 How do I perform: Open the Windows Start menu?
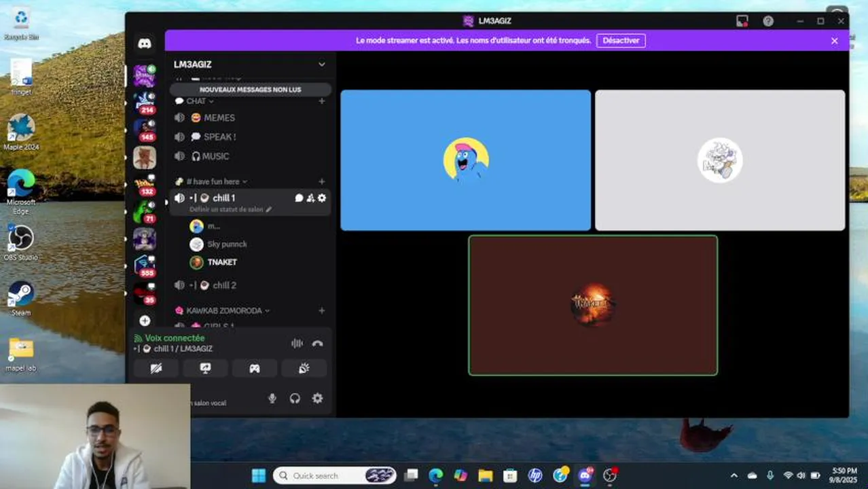click(259, 475)
